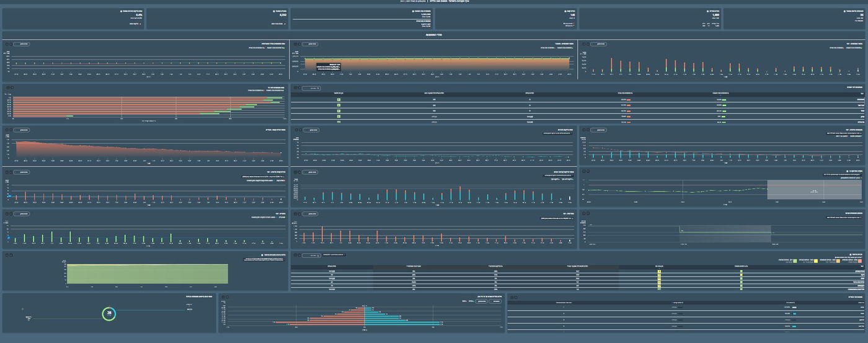Viewport: 868px width, 343px height.
Task: Click the link text under the 6,312 value
Action: [277, 24]
